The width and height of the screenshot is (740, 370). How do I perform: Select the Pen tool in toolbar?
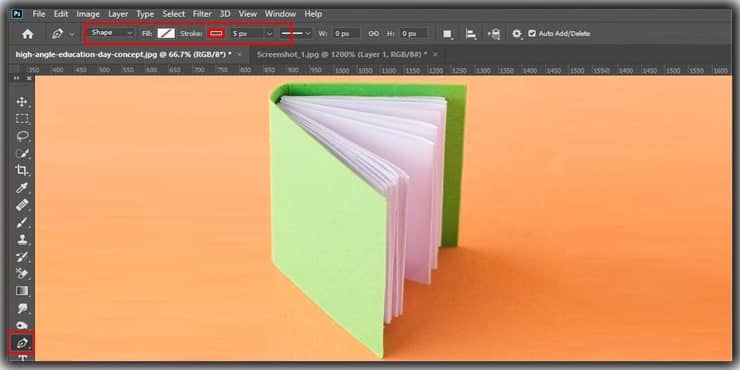tap(22, 343)
